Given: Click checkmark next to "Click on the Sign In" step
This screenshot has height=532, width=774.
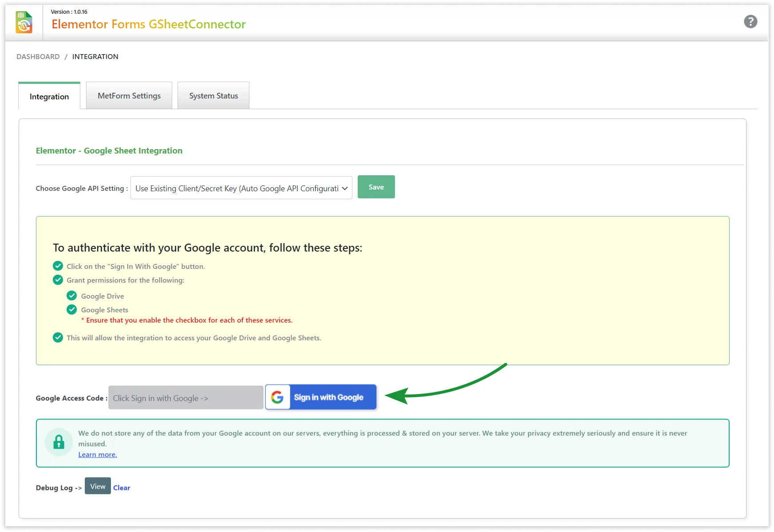Looking at the screenshot, I should point(58,266).
